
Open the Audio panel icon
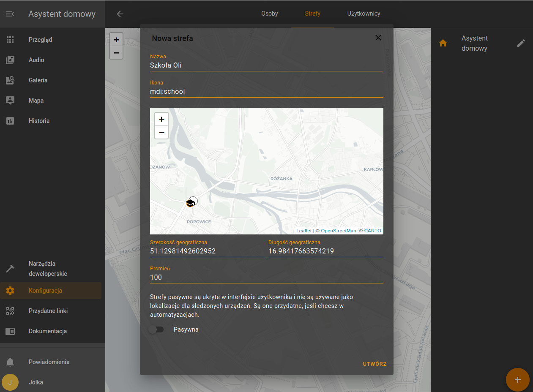point(10,60)
